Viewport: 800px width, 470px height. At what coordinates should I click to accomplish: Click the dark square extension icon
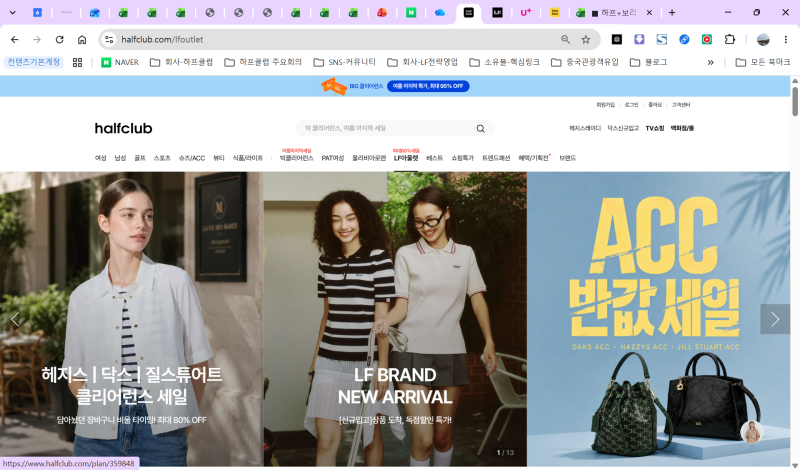pyautogui.click(x=616, y=39)
